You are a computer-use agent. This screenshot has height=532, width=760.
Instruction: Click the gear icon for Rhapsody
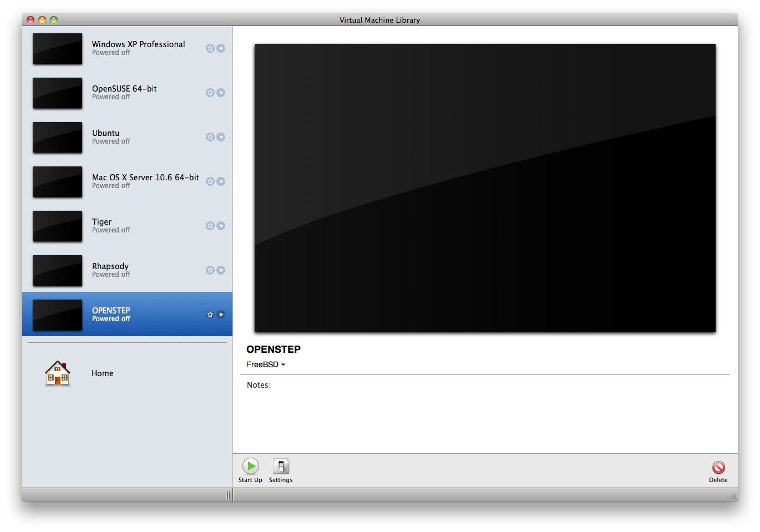[210, 270]
